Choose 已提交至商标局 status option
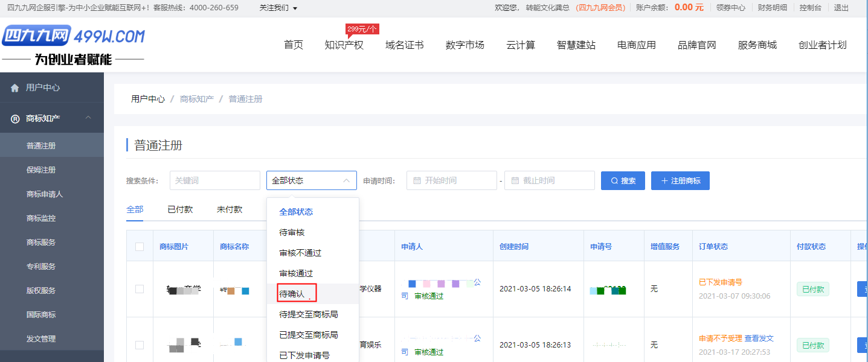Screen dimensions: 868x362 click(308, 335)
